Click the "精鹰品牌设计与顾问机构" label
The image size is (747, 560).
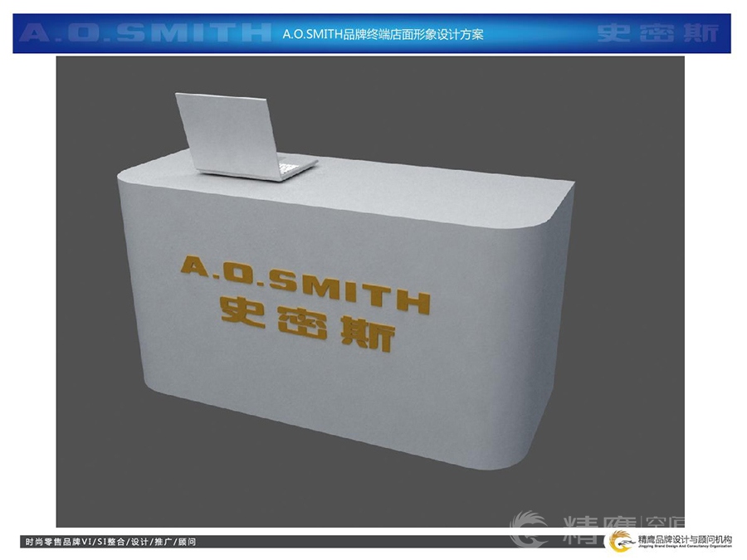coord(685,539)
